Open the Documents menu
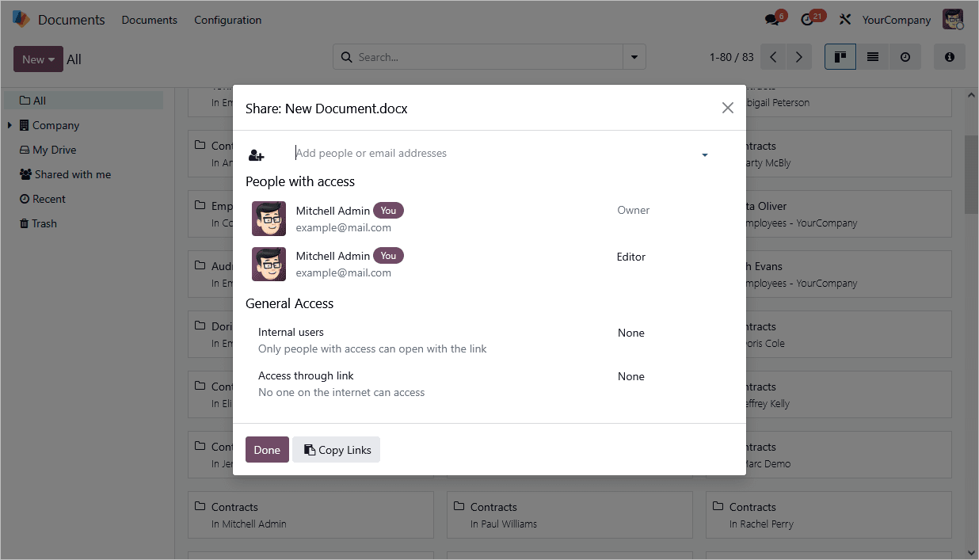This screenshot has width=979, height=560. click(x=149, y=20)
